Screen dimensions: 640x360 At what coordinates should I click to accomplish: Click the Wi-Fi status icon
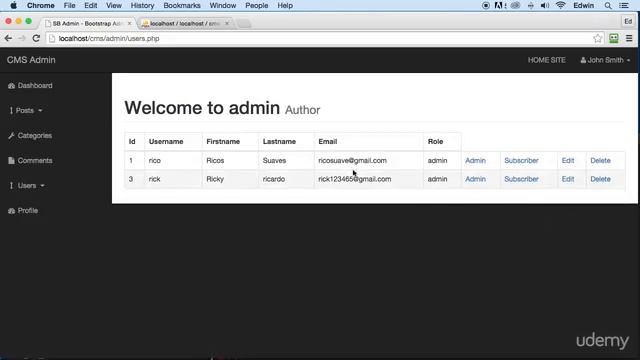coord(560,5)
